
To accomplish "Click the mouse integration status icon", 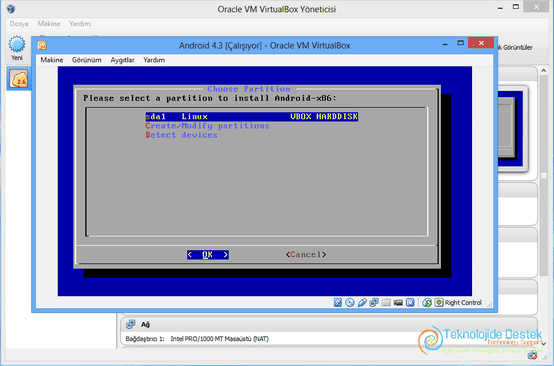I will [427, 302].
